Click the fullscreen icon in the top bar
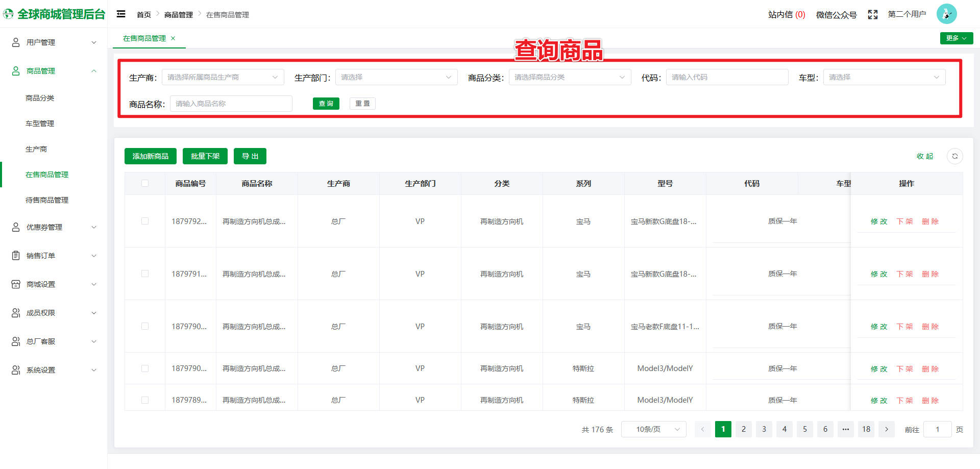Viewport: 980px width, 469px height. 872,14
